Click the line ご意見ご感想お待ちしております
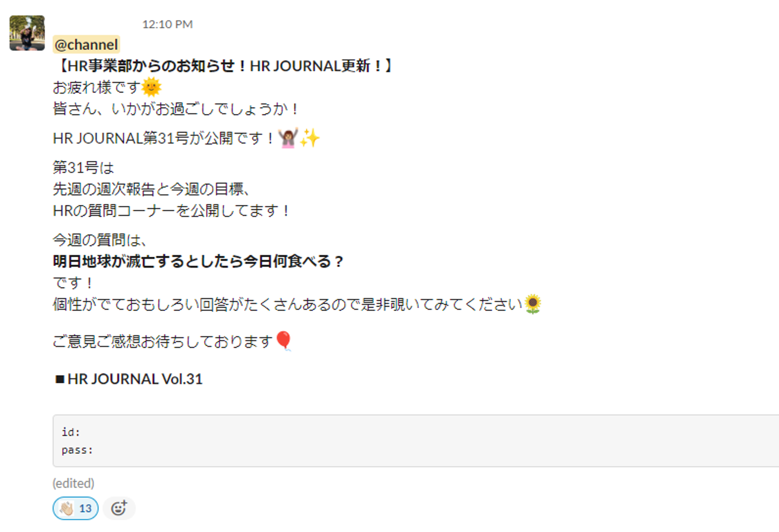The image size is (779, 532). (x=163, y=341)
